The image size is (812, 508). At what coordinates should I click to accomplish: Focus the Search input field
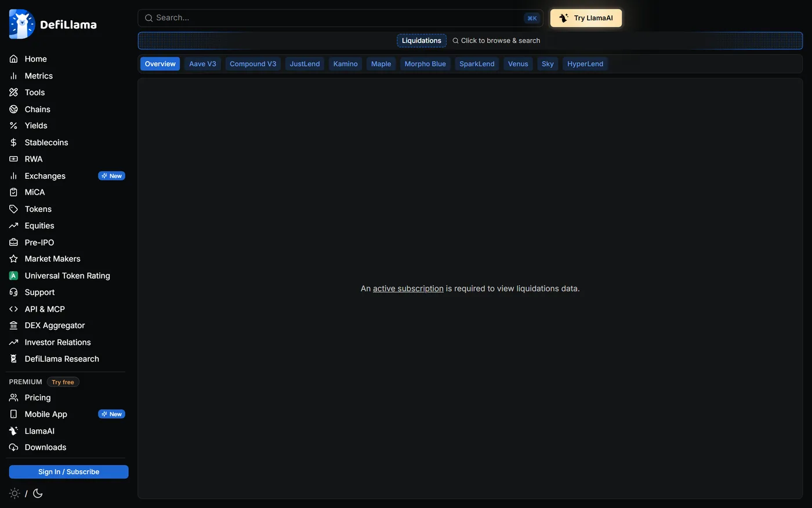click(340, 18)
